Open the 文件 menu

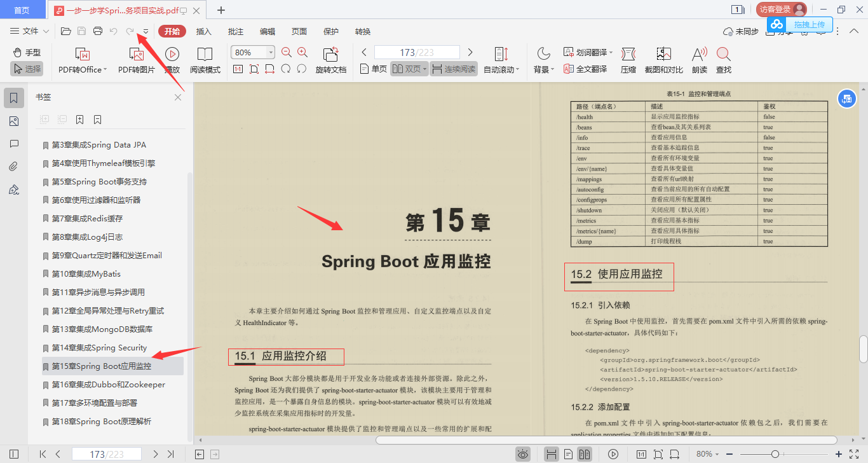point(30,31)
